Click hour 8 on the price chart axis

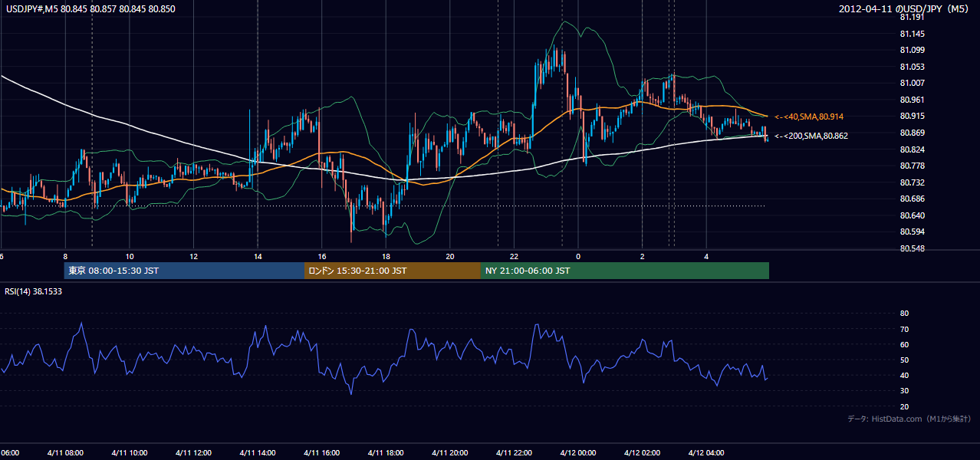pyautogui.click(x=65, y=256)
